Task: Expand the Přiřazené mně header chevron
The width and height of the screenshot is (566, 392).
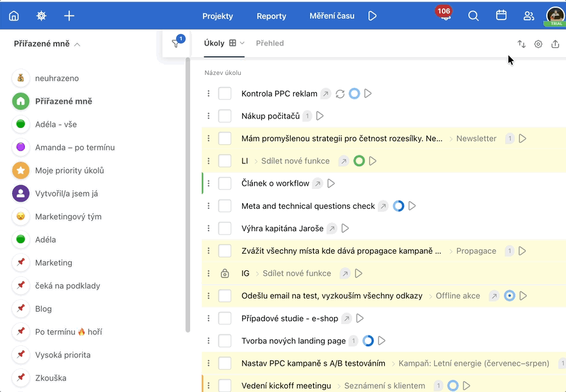Action: click(x=77, y=45)
